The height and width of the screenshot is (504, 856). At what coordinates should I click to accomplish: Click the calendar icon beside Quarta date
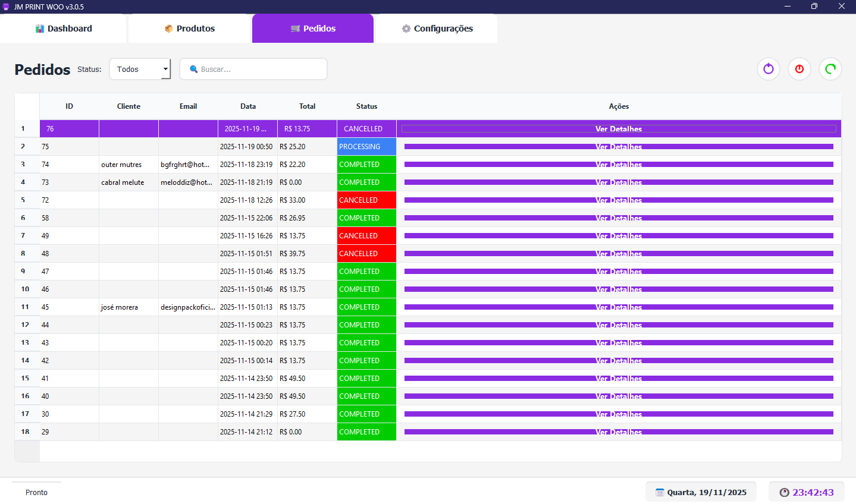click(x=660, y=492)
